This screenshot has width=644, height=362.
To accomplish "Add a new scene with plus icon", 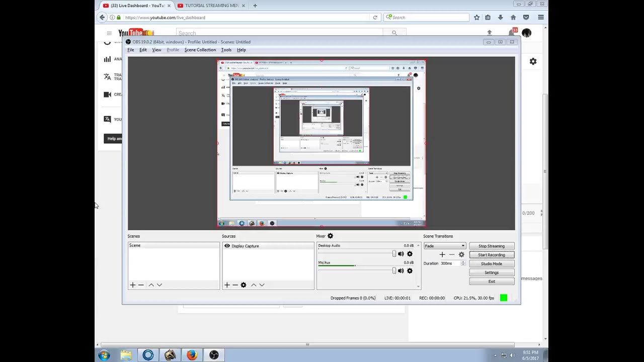I will point(133,285).
